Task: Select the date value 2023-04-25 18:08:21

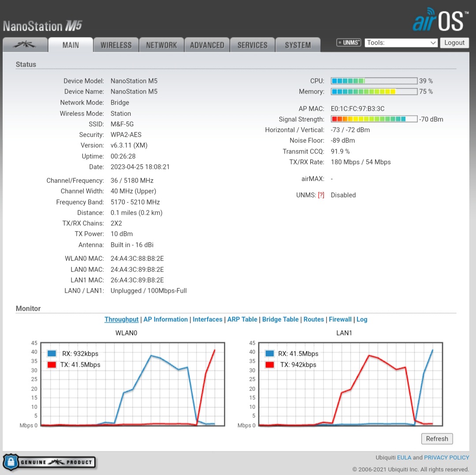Action: (x=140, y=167)
